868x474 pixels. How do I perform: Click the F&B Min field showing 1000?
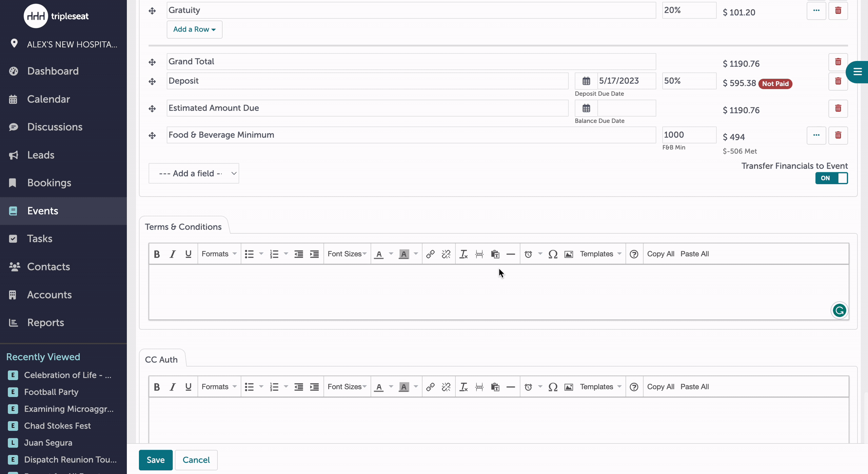pyautogui.click(x=689, y=135)
